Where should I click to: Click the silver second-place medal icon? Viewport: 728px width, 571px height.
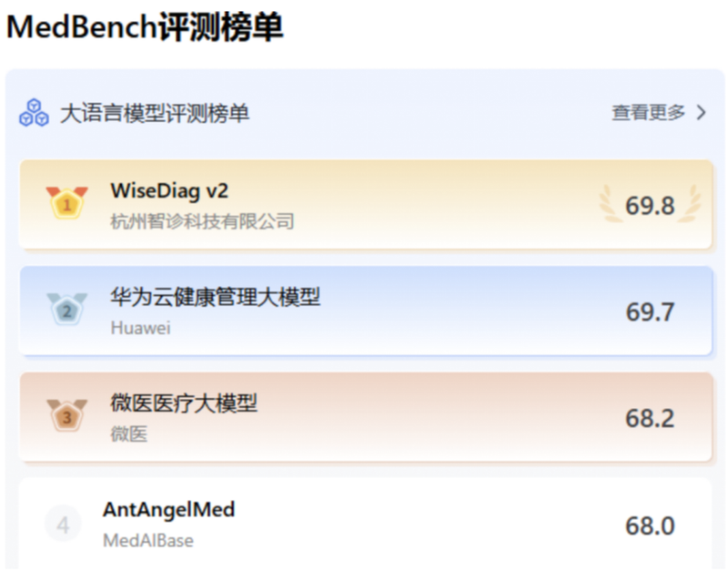click(x=66, y=311)
